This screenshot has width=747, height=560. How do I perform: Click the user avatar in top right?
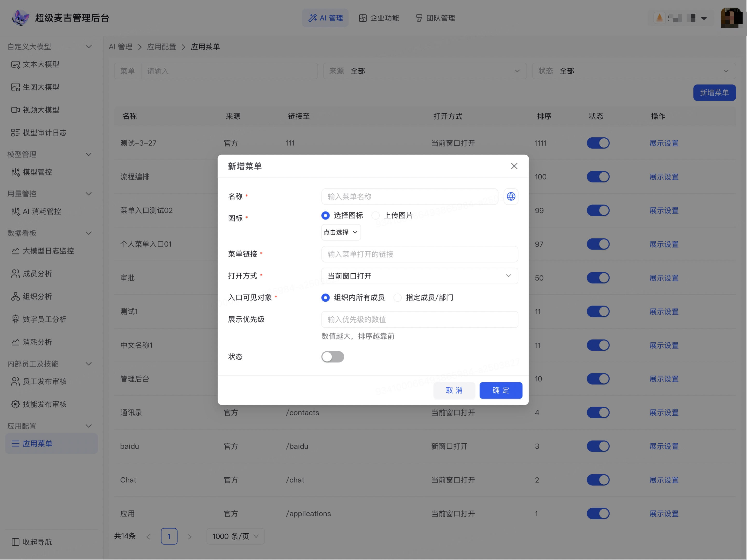pos(731,18)
